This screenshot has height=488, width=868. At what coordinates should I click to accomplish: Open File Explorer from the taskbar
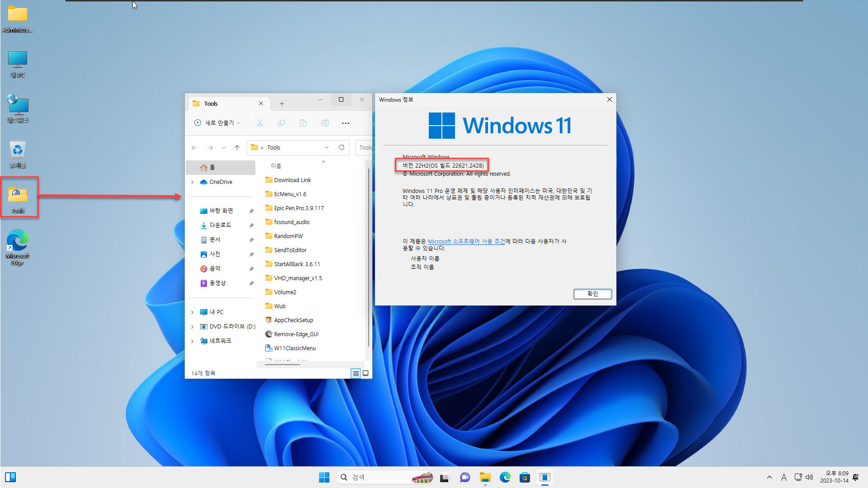pyautogui.click(x=485, y=477)
